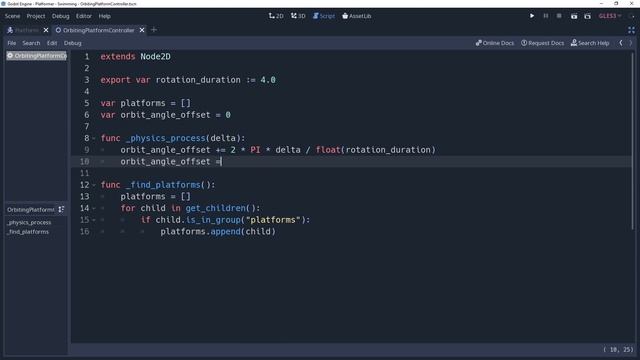Screen dimensions: 640x360
Task: Open the script Edit menu
Action: (x=52, y=43)
